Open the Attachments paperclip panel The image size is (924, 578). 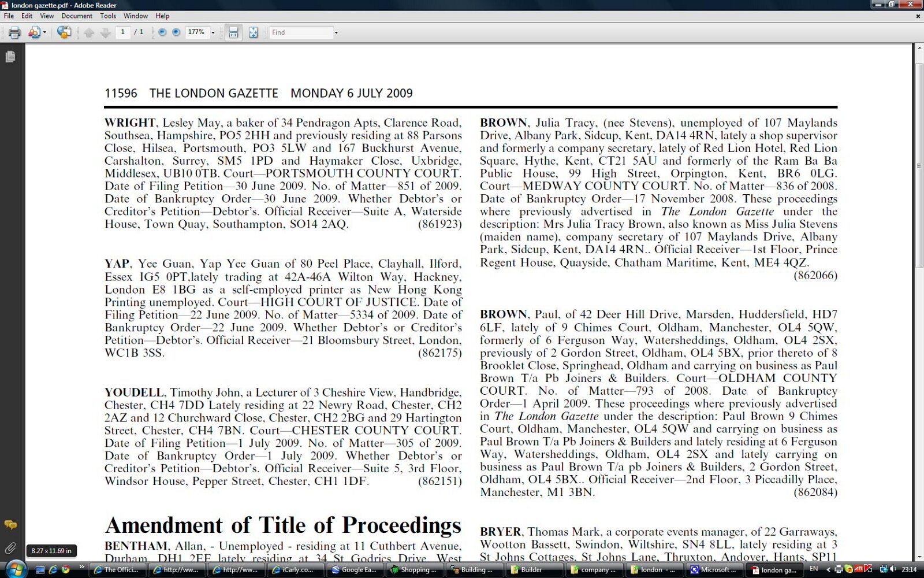pos(10,548)
